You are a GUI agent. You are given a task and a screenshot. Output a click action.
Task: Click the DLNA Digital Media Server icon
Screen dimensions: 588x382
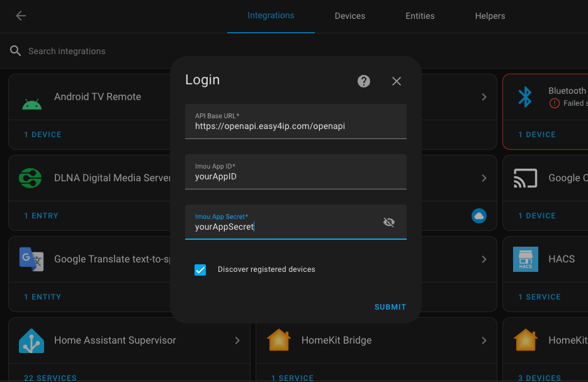(x=31, y=178)
